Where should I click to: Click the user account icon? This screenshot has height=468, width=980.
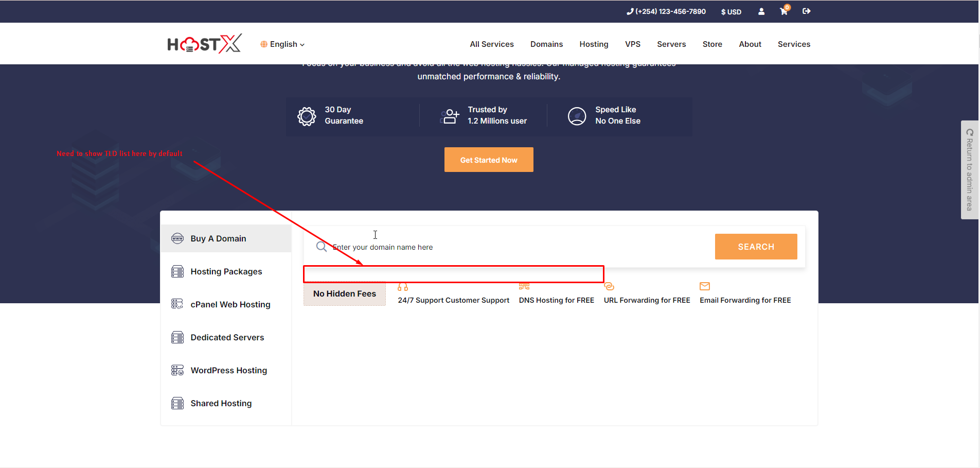point(761,11)
